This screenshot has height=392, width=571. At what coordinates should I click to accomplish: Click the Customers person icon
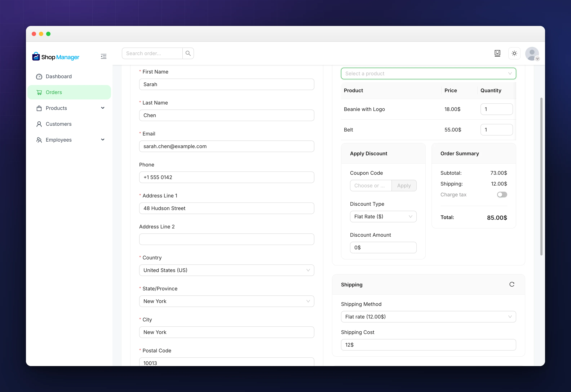pos(39,124)
